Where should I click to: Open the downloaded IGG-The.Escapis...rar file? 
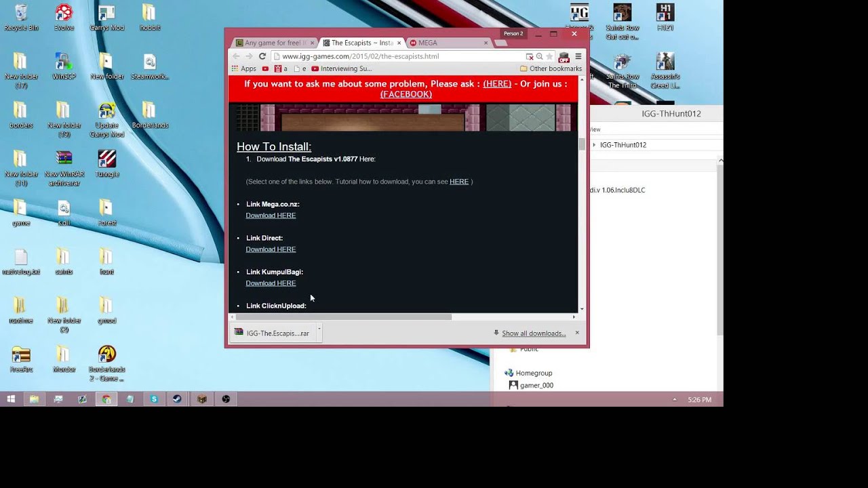pyautogui.click(x=273, y=333)
